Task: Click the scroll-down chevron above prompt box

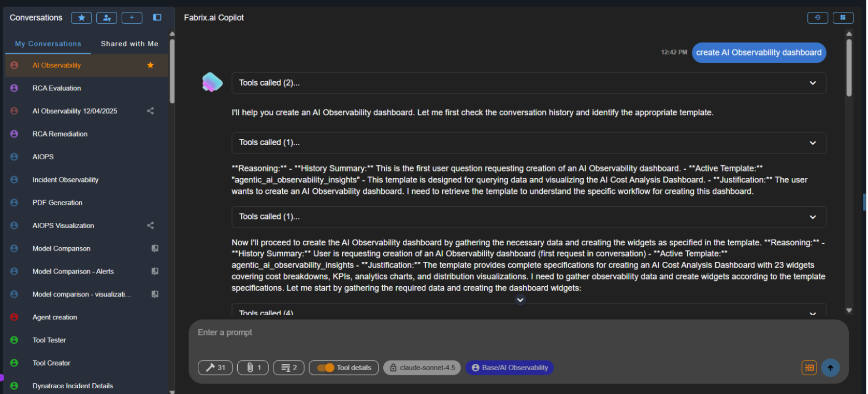Action: coord(520,300)
